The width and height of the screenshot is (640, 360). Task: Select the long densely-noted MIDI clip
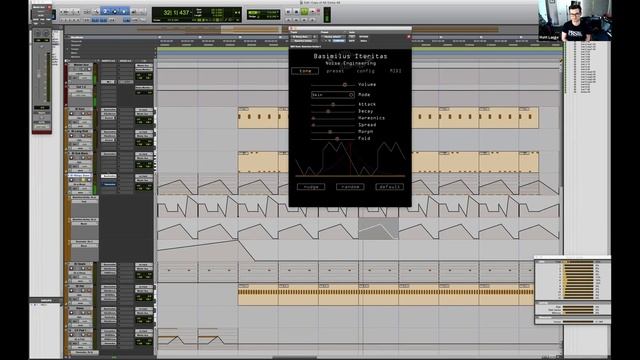tap(386, 294)
